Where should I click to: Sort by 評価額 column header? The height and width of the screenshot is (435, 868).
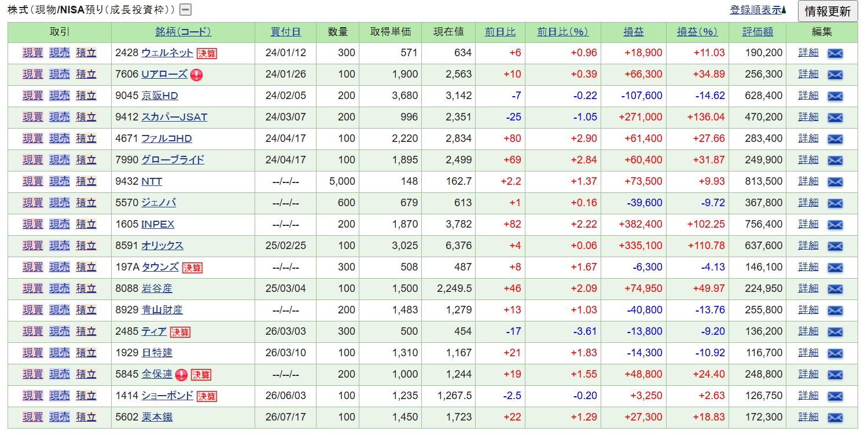(757, 32)
